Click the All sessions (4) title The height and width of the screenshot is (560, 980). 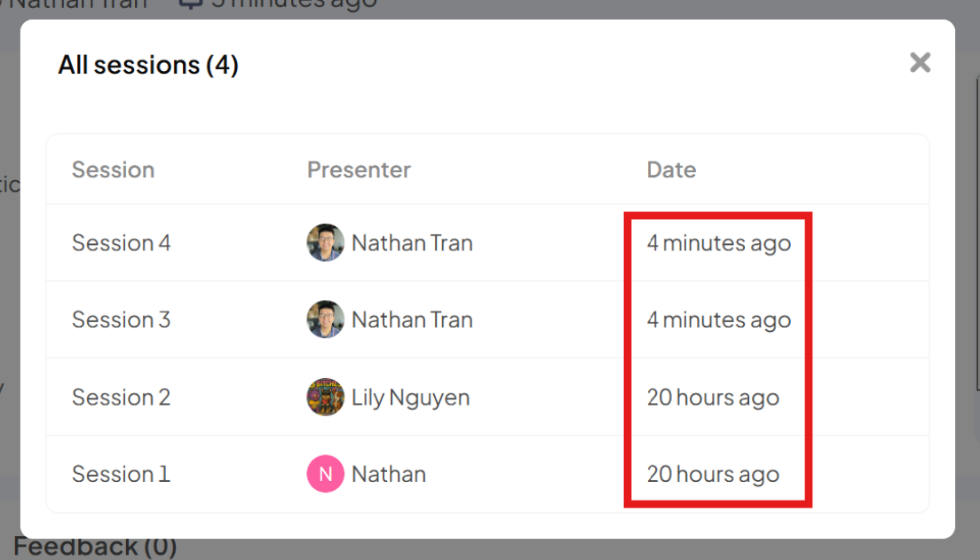click(148, 65)
